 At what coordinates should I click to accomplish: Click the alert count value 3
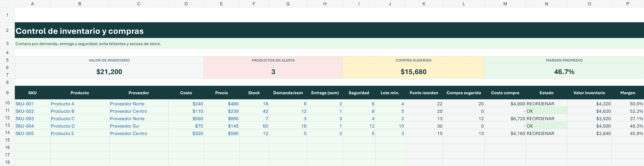pos(273,72)
